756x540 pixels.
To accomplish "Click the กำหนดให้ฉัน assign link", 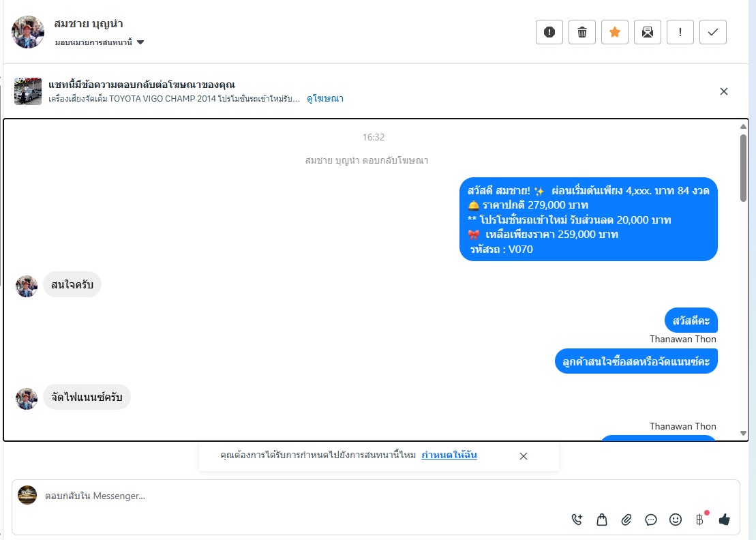I will [449, 455].
